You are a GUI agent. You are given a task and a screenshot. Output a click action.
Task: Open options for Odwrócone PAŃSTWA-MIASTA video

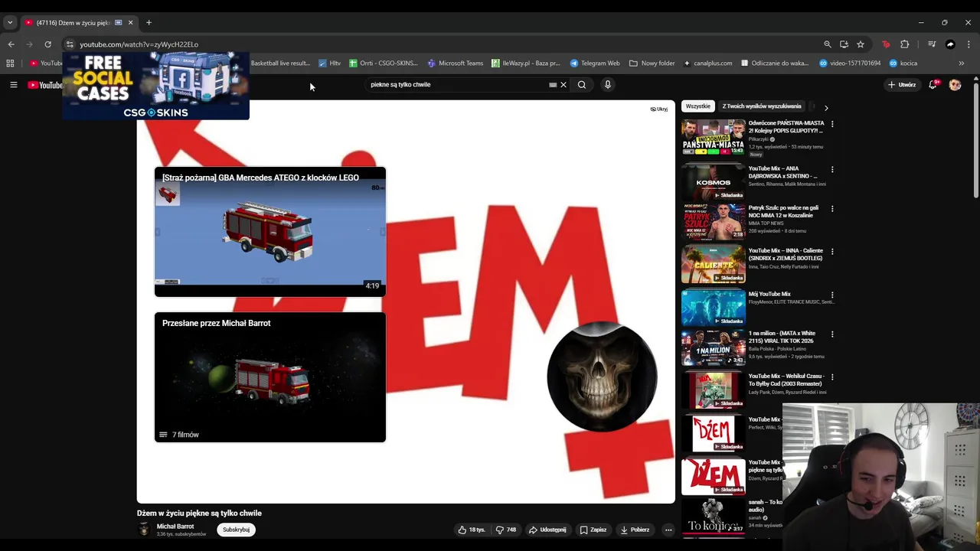(x=832, y=123)
